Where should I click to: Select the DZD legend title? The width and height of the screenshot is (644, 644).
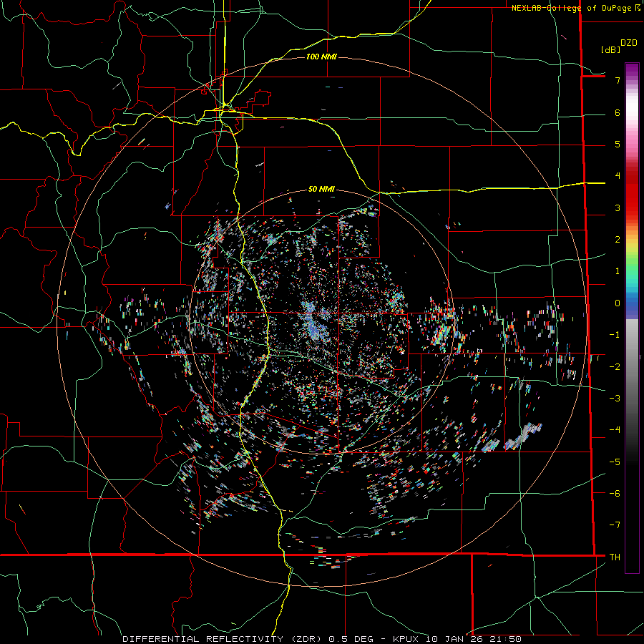point(629,42)
